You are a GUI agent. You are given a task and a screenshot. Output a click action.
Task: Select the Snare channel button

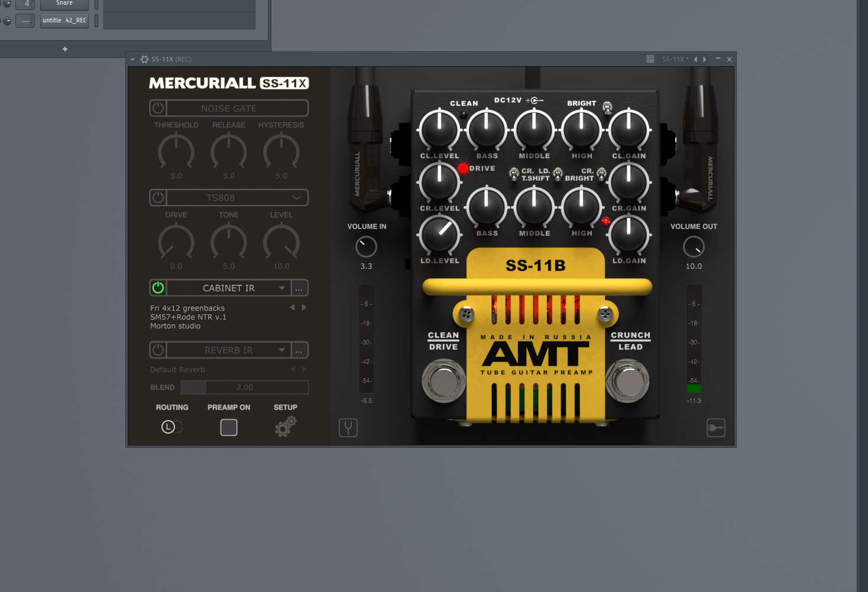[x=64, y=4]
